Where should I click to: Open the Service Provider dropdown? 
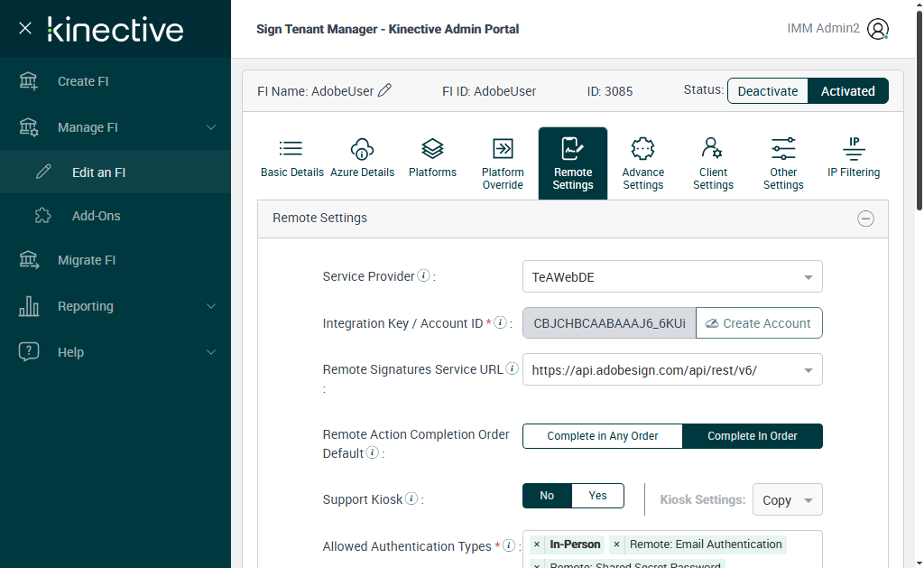[x=672, y=276]
